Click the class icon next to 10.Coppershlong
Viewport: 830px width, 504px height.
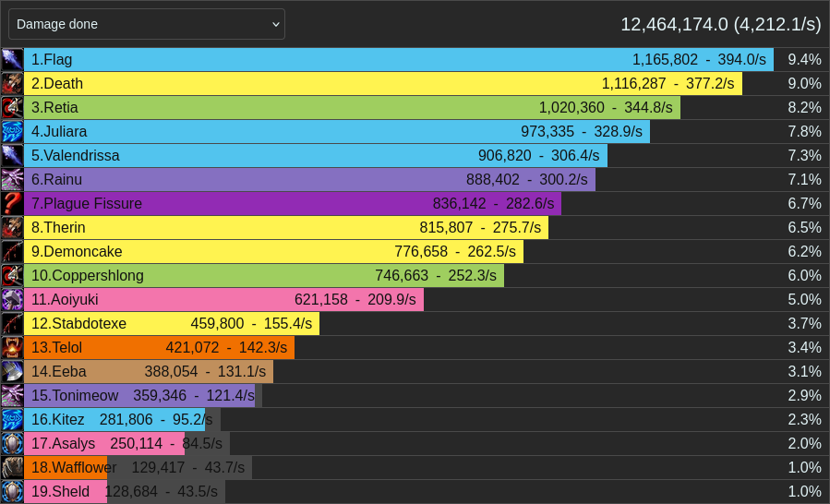12,275
